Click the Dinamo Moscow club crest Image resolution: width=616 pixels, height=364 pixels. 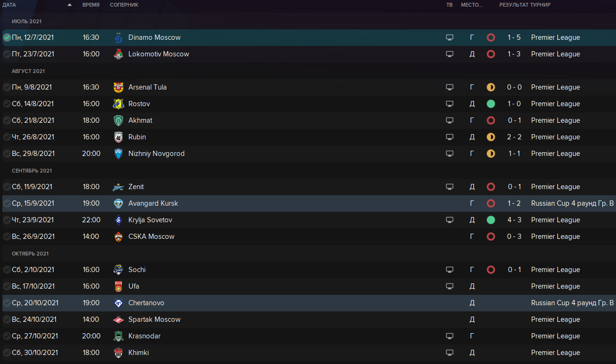118,38
